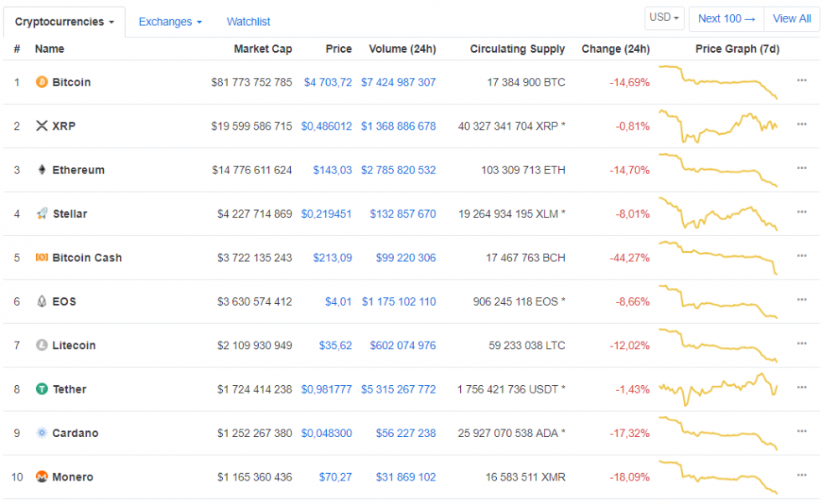Open the more-options dots for Cardano row

point(802,431)
